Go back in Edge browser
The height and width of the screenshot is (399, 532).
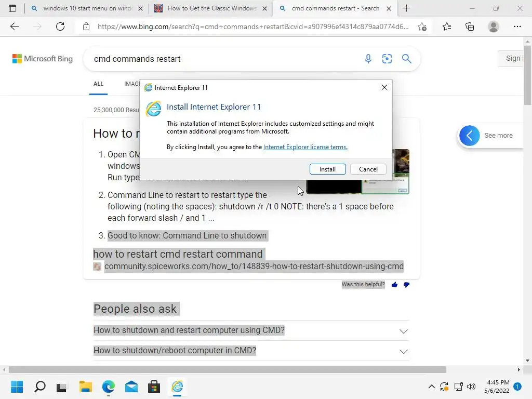tap(14, 26)
